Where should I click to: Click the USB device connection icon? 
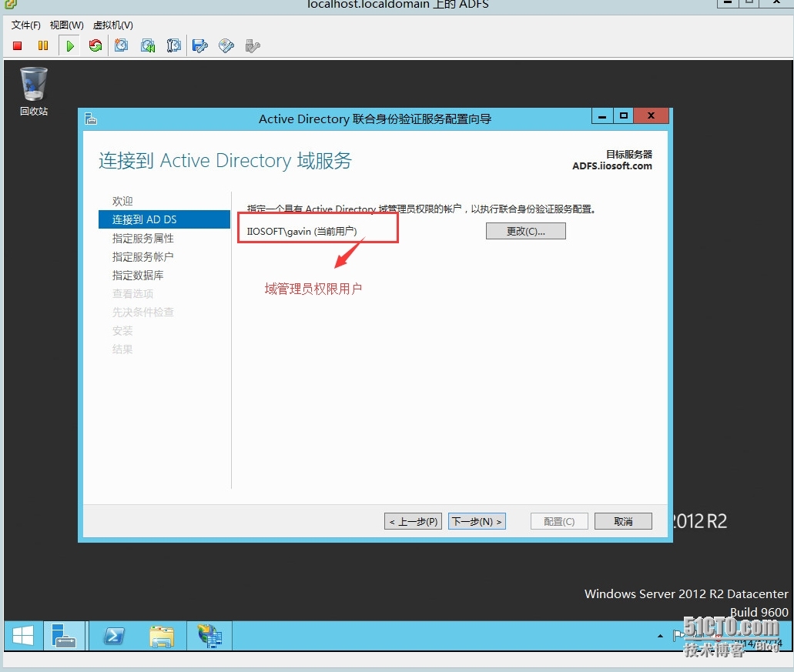253,46
